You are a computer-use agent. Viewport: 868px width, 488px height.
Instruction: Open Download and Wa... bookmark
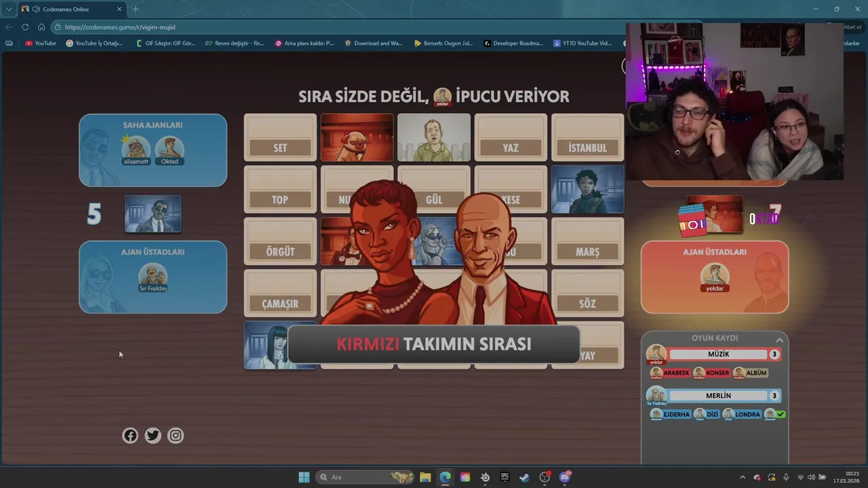click(374, 43)
